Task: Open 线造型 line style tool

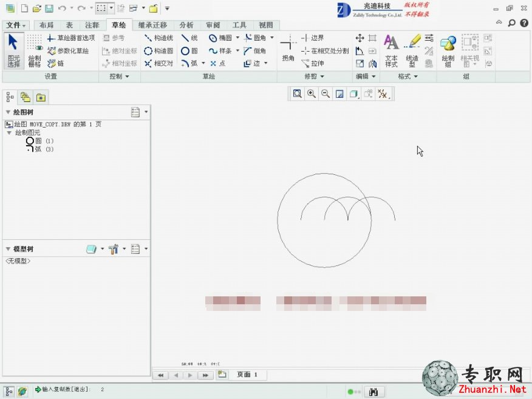Action: pos(412,51)
